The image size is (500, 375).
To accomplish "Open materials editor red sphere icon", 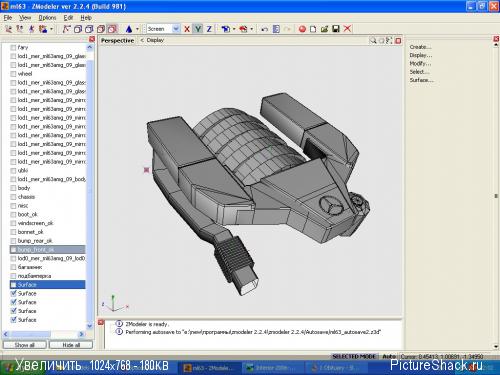I will point(302,29).
